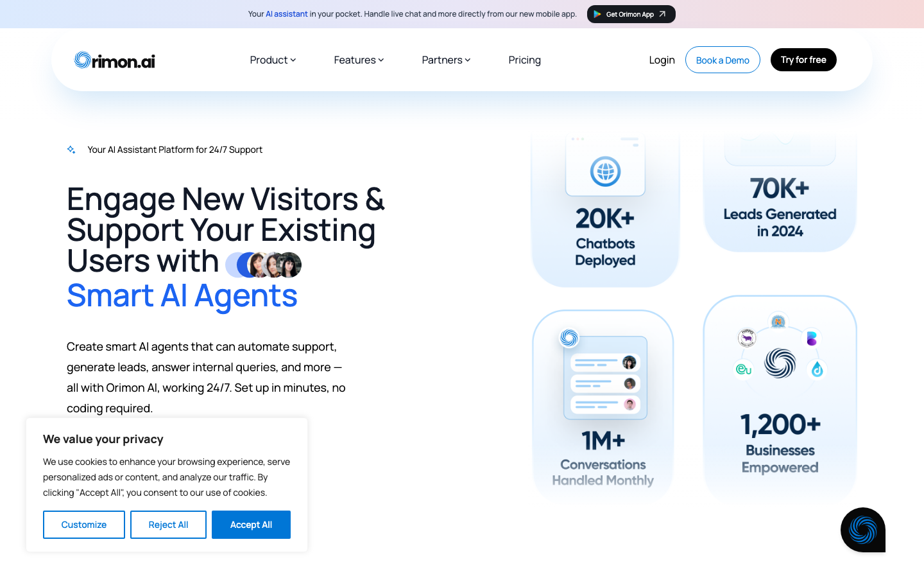Screen dimensions: 924x578
Task: Click the '20K+ Chatbots Deployed' text
Action: coord(605,237)
